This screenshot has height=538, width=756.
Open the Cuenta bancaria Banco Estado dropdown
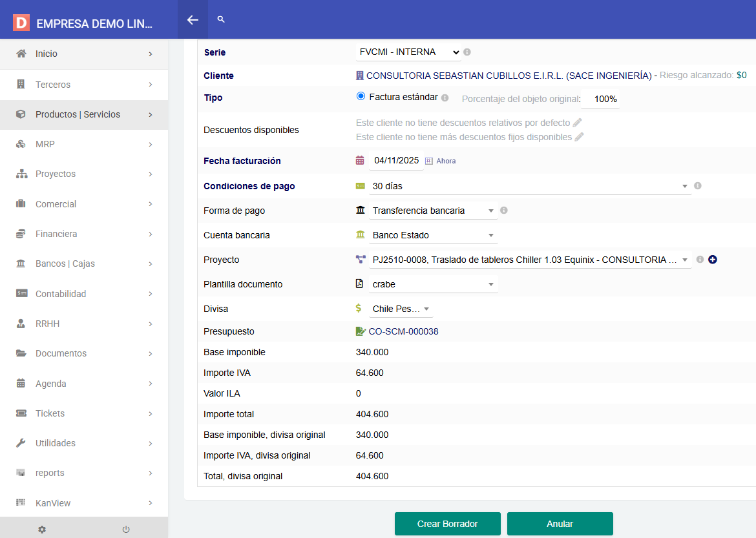(433, 235)
